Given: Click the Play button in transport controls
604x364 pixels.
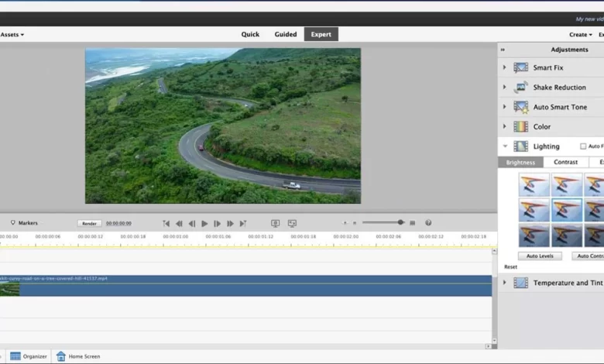Looking at the screenshot, I should click(204, 223).
